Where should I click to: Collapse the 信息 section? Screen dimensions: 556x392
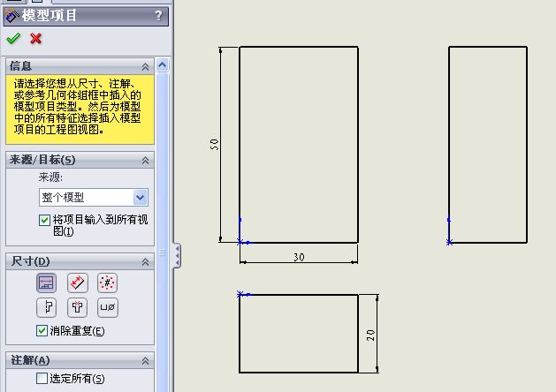click(x=145, y=66)
